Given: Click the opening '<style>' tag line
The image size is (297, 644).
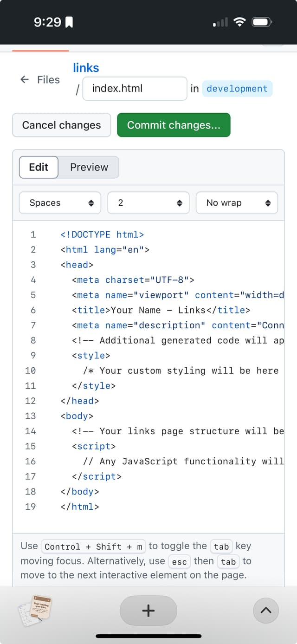Looking at the screenshot, I should (91, 355).
